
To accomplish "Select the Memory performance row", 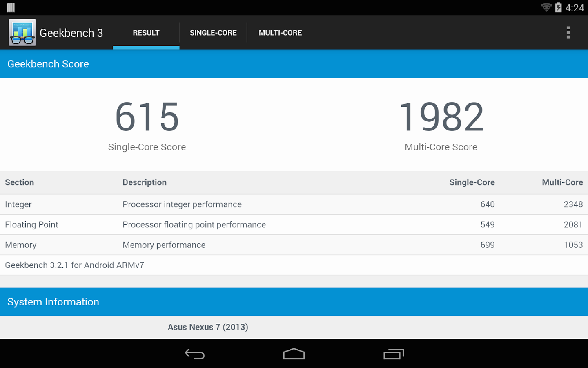I will click(294, 245).
